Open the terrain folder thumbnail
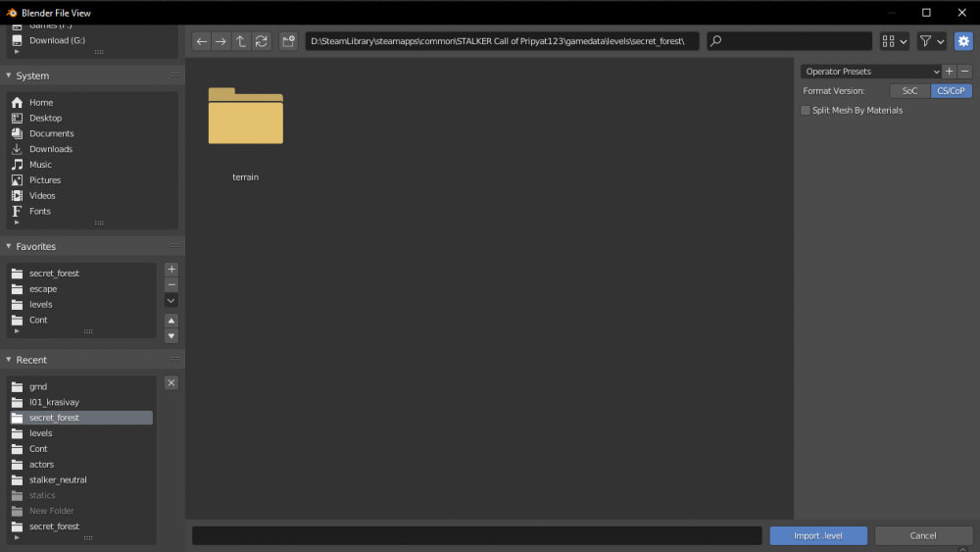980x552 pixels. click(x=246, y=117)
